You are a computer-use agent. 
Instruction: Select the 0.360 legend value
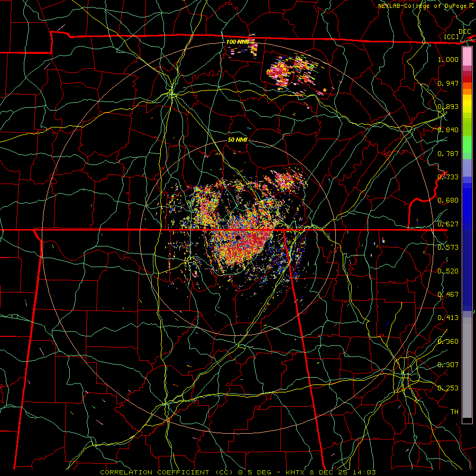(x=448, y=342)
